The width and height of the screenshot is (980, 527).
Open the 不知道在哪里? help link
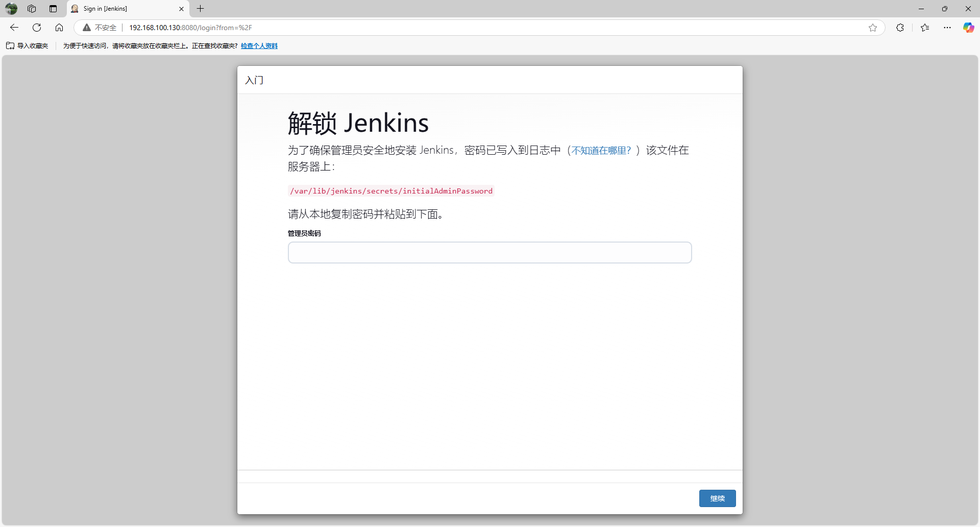coord(601,151)
